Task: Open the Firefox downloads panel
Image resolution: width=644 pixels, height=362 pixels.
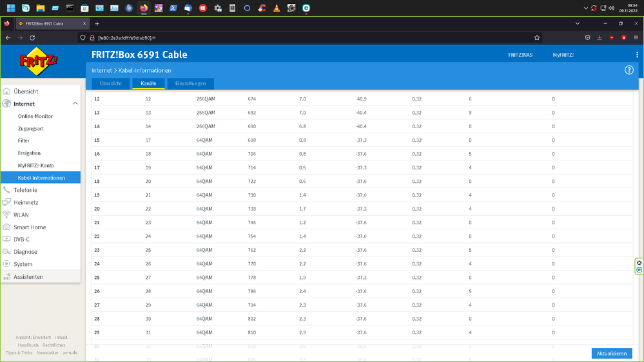Action: [x=600, y=38]
